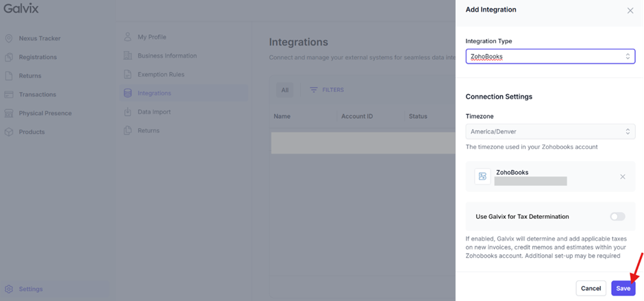This screenshot has height=301, width=644.
Task: Click the Business Information building icon
Action: pyautogui.click(x=127, y=56)
